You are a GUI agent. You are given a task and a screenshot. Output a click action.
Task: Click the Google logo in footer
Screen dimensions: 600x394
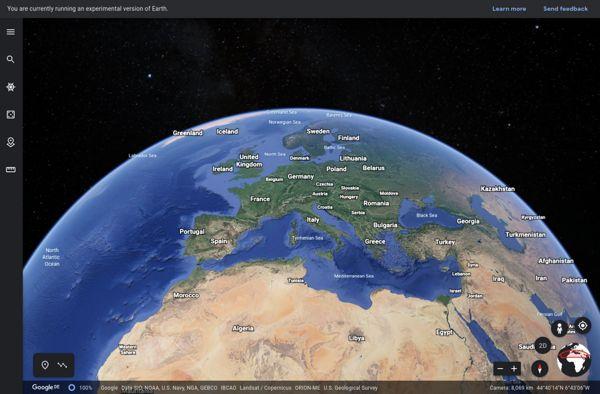(x=46, y=387)
